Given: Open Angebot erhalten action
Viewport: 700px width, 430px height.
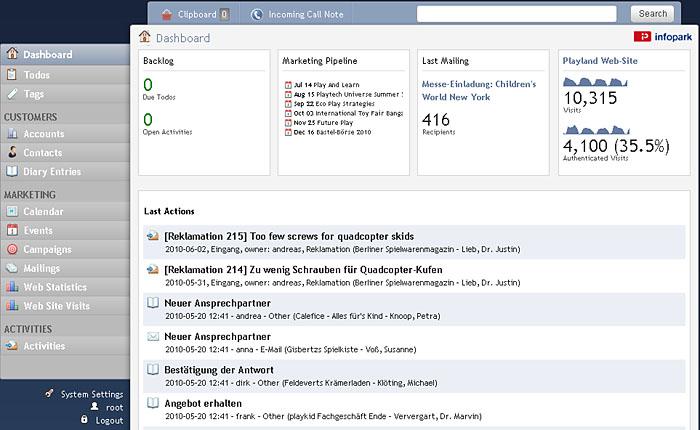Looking at the screenshot, I should 203,403.
